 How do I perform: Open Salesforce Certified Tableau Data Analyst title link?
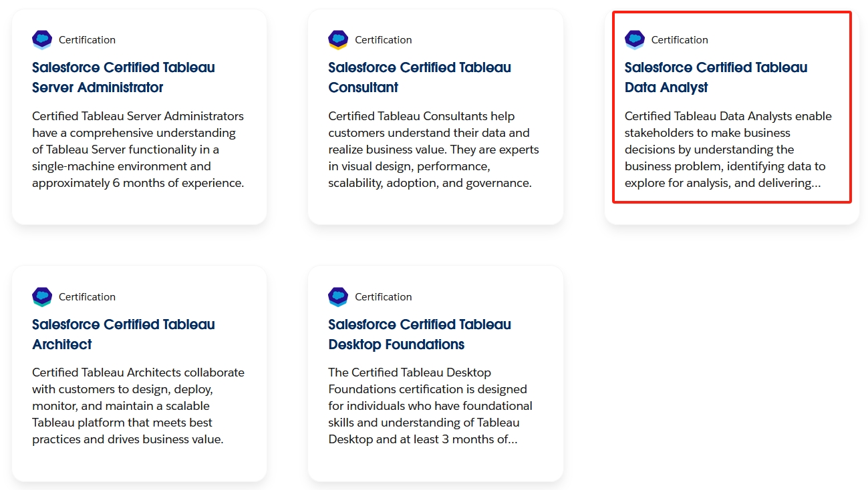[x=716, y=77]
